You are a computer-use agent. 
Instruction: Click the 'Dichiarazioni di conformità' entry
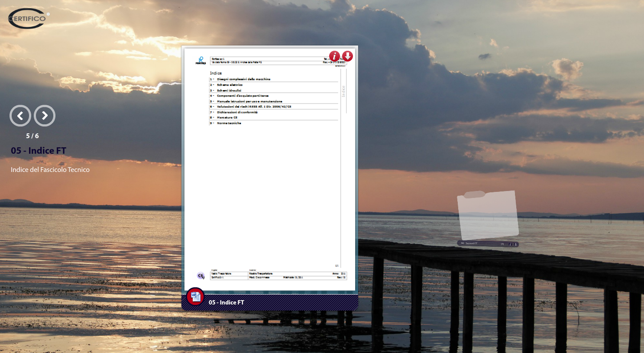pyautogui.click(x=237, y=112)
